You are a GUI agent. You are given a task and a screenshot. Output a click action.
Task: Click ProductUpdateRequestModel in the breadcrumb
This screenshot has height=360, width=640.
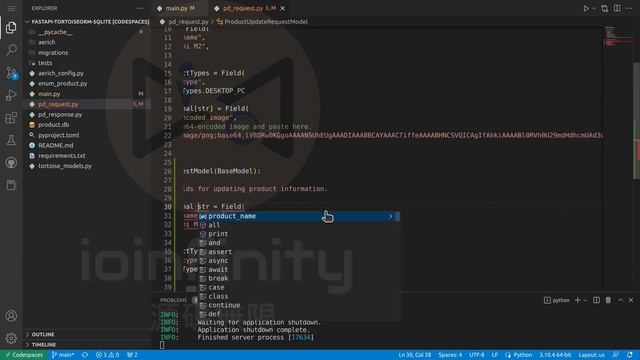(x=266, y=22)
